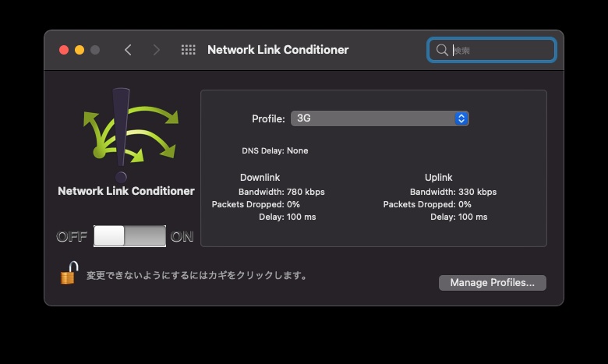The height and width of the screenshot is (364, 608).
Task: Click the Network Link Conditioner window title
Action: (278, 50)
